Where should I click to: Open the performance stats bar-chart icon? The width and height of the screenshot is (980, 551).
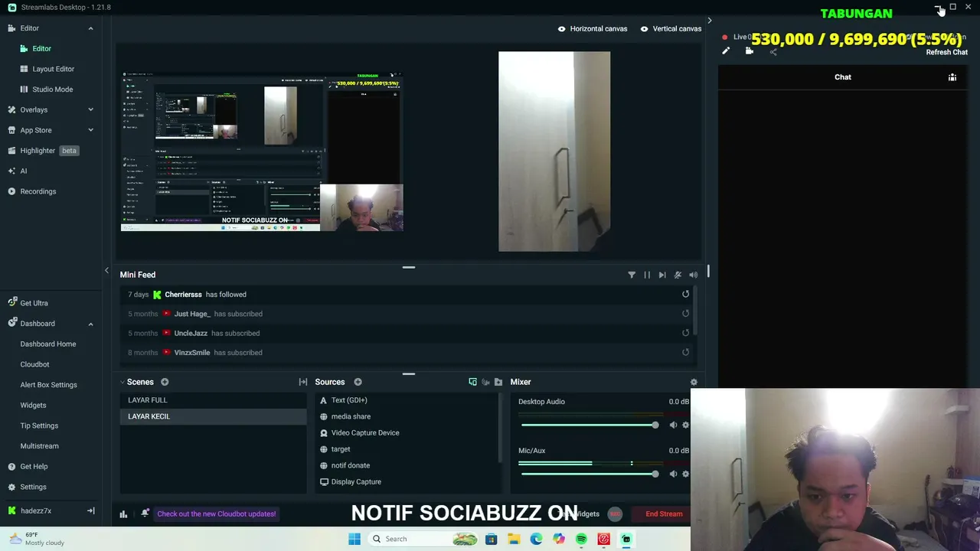(x=123, y=514)
